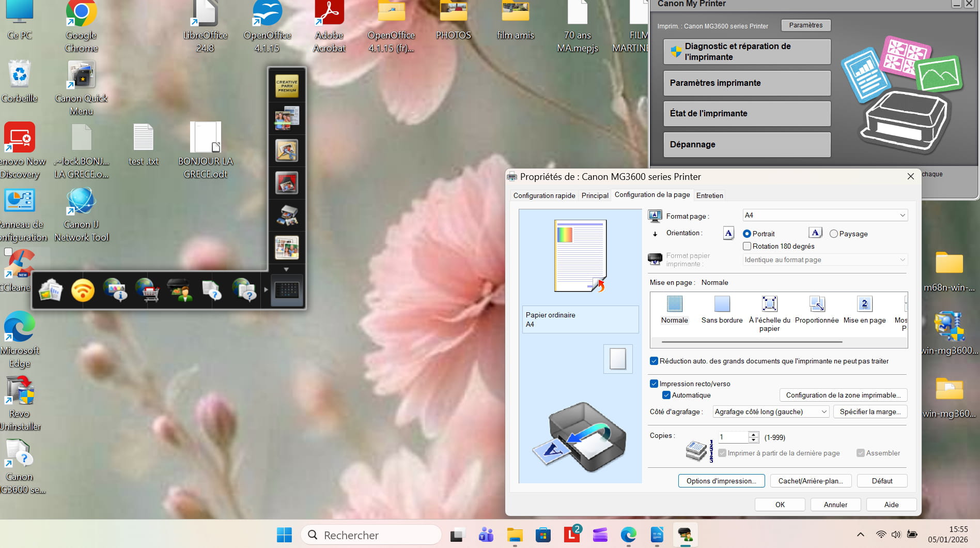The width and height of the screenshot is (980, 548).
Task: Open Adobe Acrobat desktop shortcut
Action: click(x=329, y=14)
